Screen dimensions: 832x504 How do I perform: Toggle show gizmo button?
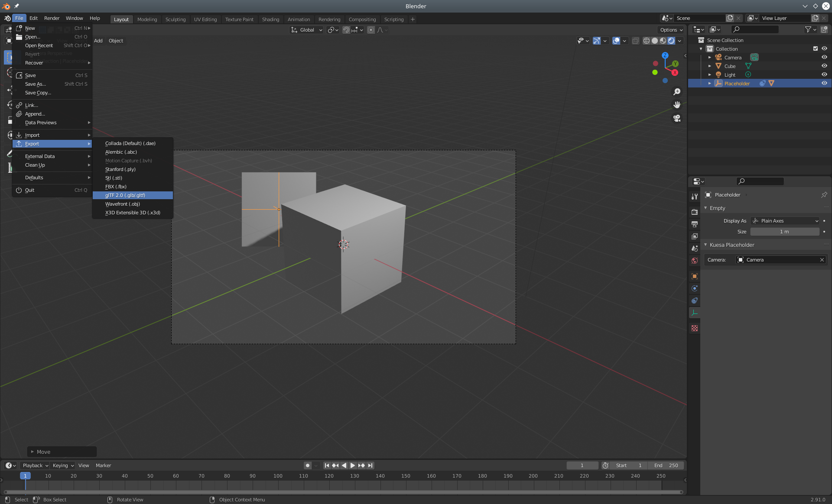click(597, 41)
